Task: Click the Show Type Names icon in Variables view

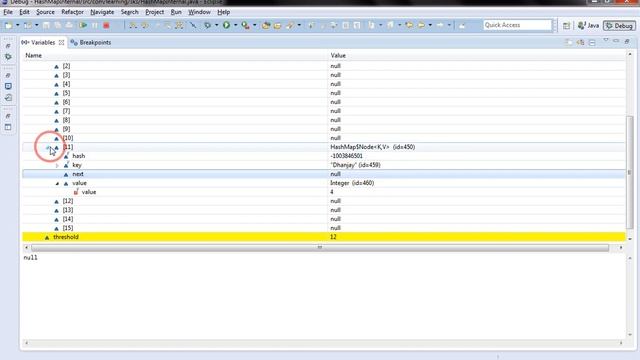Action: 569,42
